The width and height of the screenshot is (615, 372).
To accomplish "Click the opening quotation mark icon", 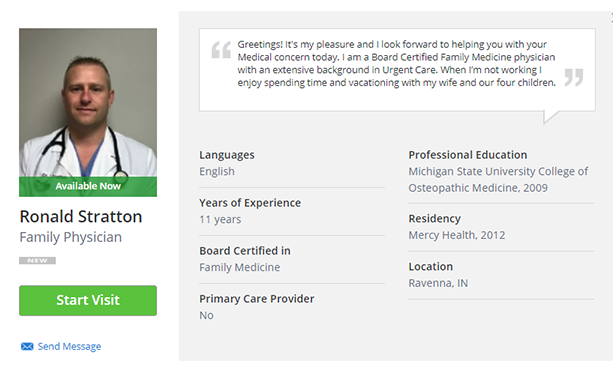I will 221,50.
